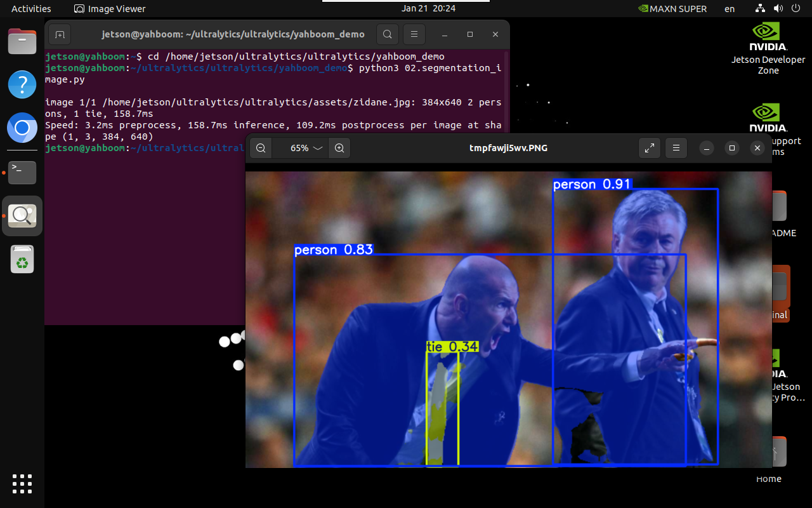This screenshot has width=812, height=508.
Task: Open search in the terminal window
Action: click(x=388, y=34)
